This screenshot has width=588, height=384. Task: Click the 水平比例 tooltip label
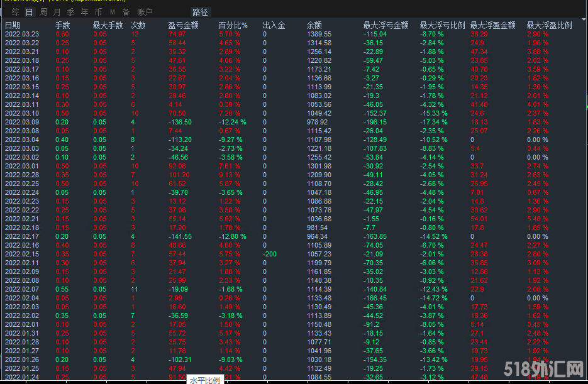click(205, 379)
